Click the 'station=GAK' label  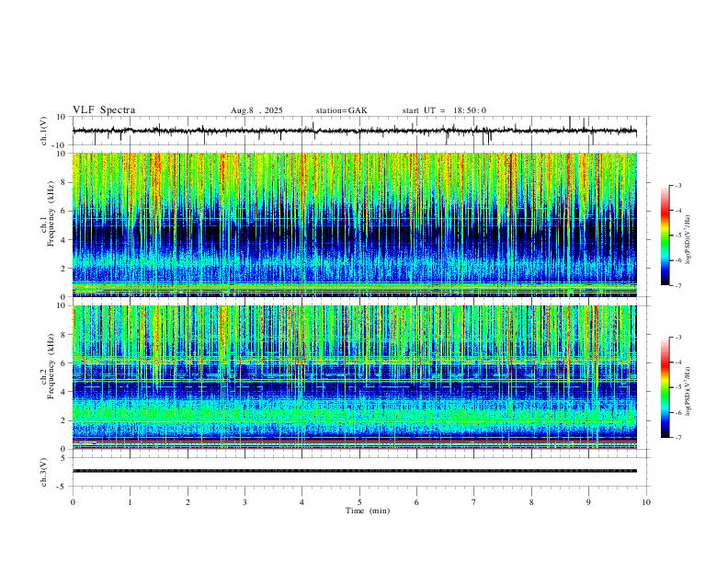coord(341,110)
